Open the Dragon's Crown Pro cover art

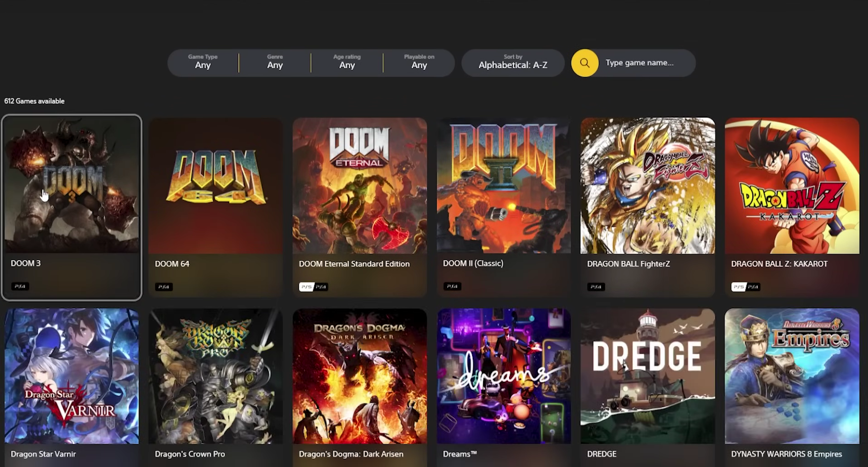click(x=216, y=376)
